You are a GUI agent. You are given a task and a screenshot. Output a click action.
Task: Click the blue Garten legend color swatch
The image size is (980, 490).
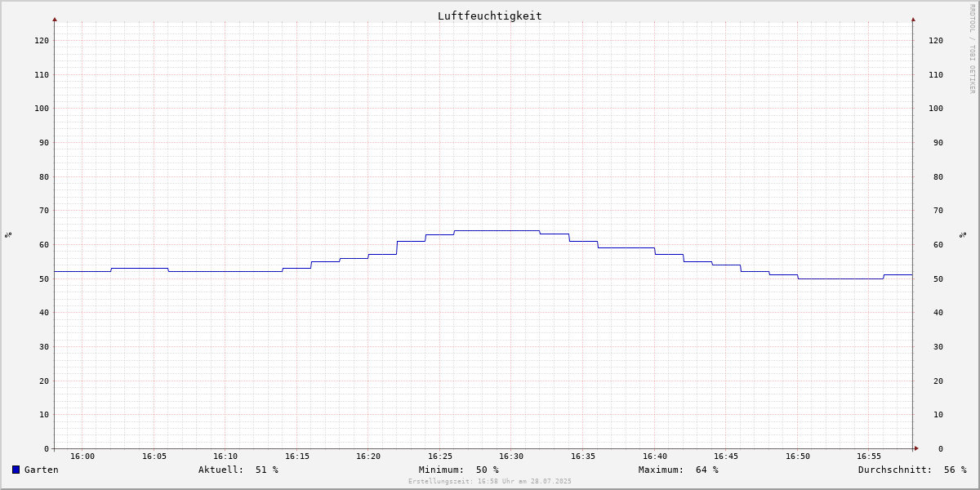pos(16,470)
